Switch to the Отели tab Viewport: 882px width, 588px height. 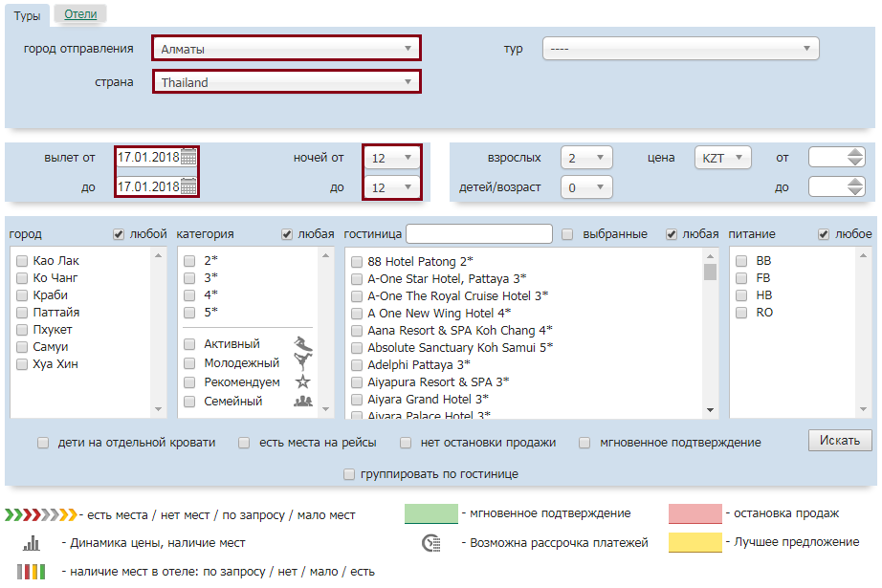point(80,13)
